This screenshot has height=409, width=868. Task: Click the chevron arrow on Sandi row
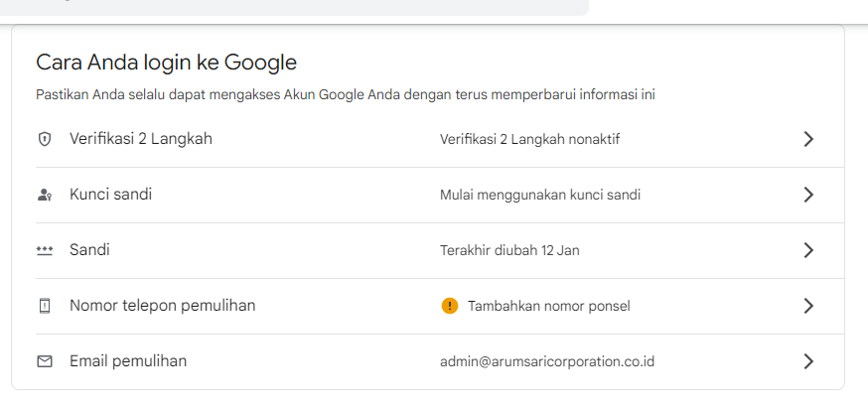[808, 250]
